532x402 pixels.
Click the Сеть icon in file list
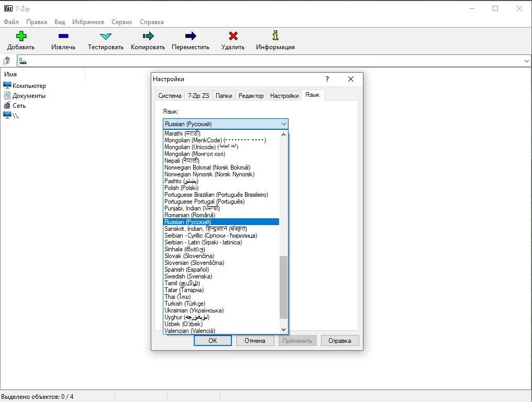[7, 105]
